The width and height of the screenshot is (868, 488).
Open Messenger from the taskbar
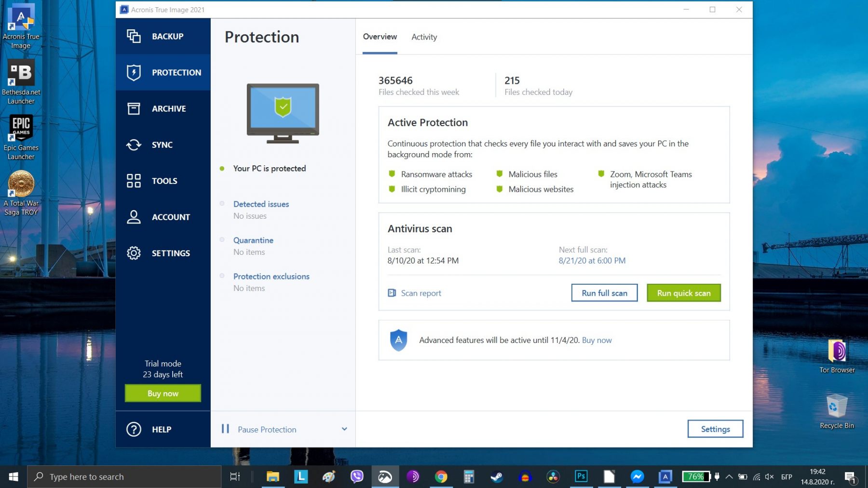pyautogui.click(x=637, y=477)
